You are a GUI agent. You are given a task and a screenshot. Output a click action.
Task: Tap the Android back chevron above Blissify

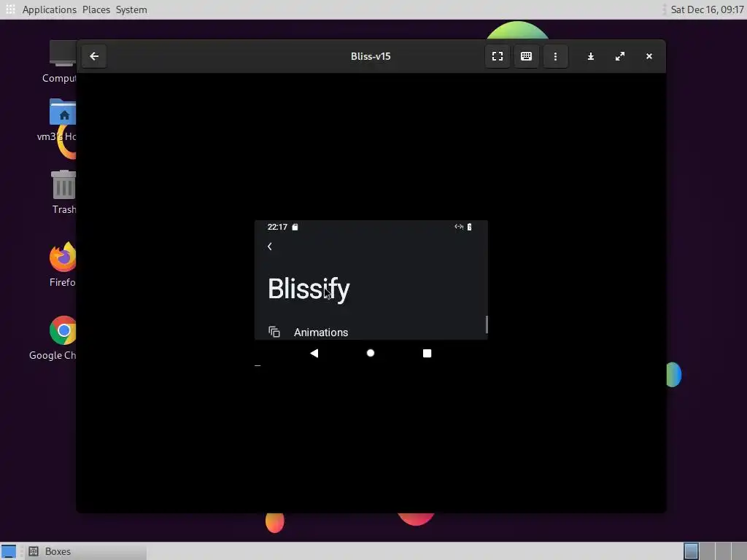click(270, 246)
